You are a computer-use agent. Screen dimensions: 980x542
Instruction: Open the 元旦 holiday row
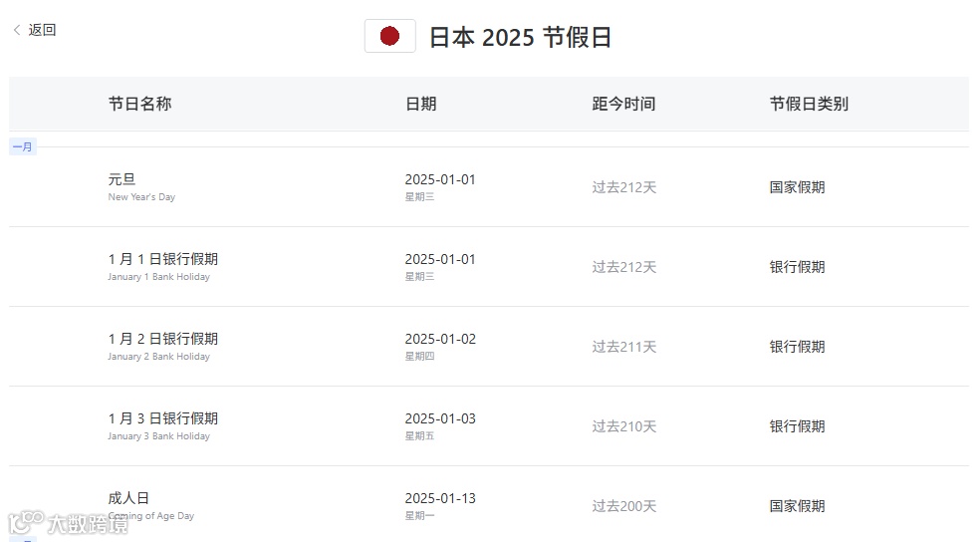pos(489,187)
